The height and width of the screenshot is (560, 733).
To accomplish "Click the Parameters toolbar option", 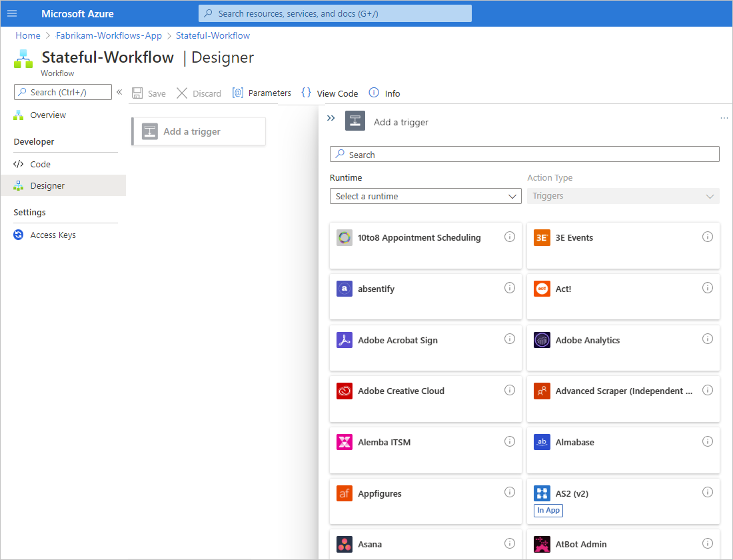I will click(261, 93).
